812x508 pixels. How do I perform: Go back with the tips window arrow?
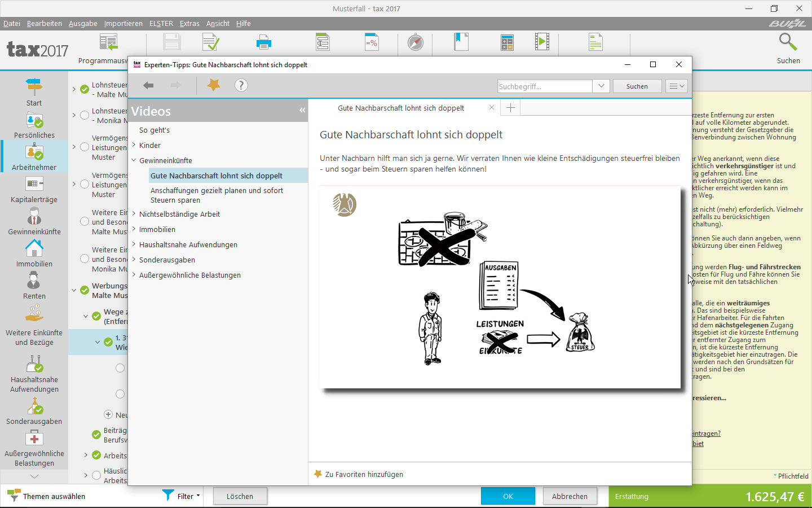(x=148, y=85)
